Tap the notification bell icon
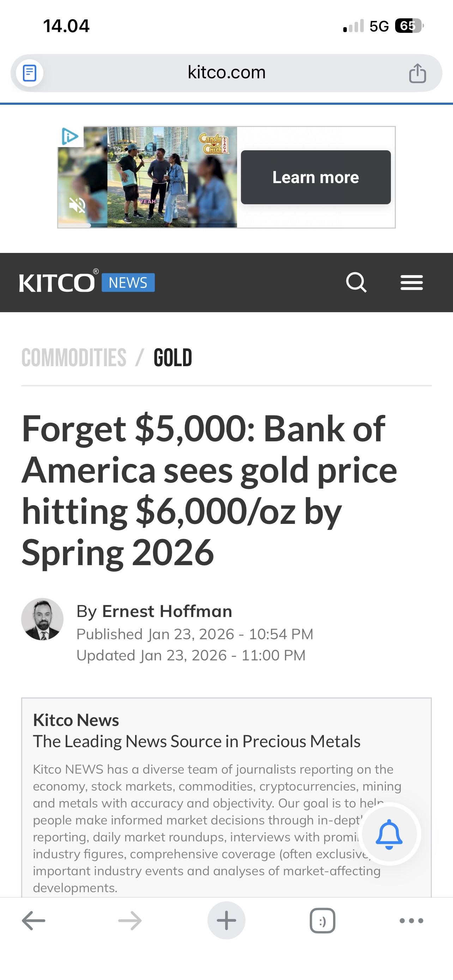The image size is (453, 980). point(389,835)
